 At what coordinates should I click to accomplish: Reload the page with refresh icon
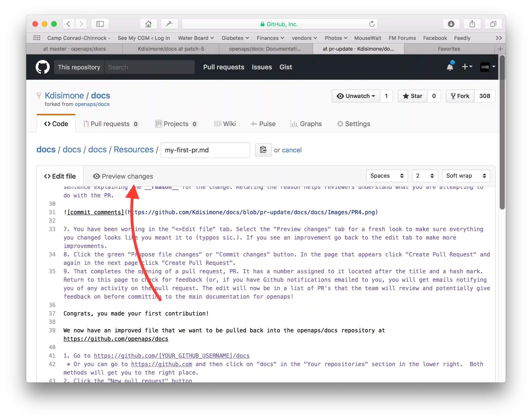tap(372, 24)
